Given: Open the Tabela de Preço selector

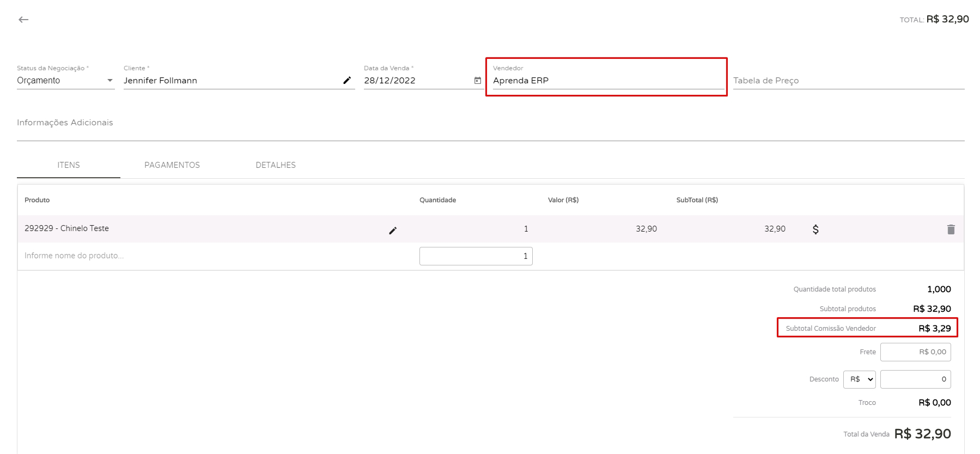Looking at the screenshot, I should click(x=848, y=81).
